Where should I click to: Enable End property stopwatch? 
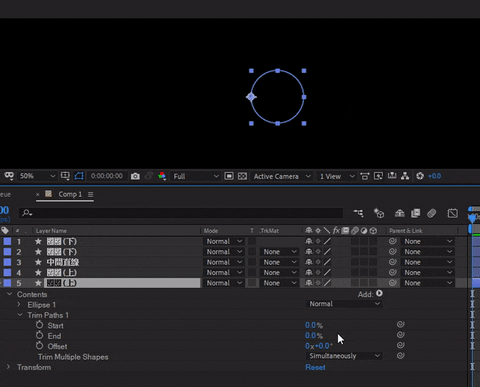40,335
